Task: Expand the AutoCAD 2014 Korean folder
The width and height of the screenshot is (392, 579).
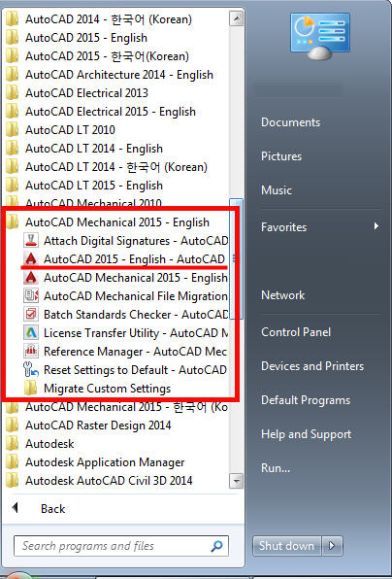Action: (109, 19)
